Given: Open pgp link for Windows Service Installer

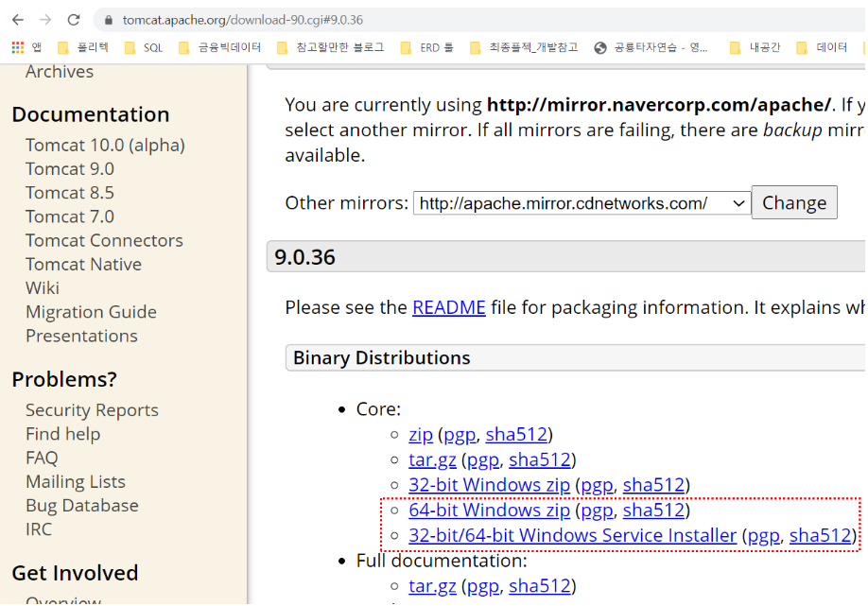Looking at the screenshot, I should (x=763, y=536).
